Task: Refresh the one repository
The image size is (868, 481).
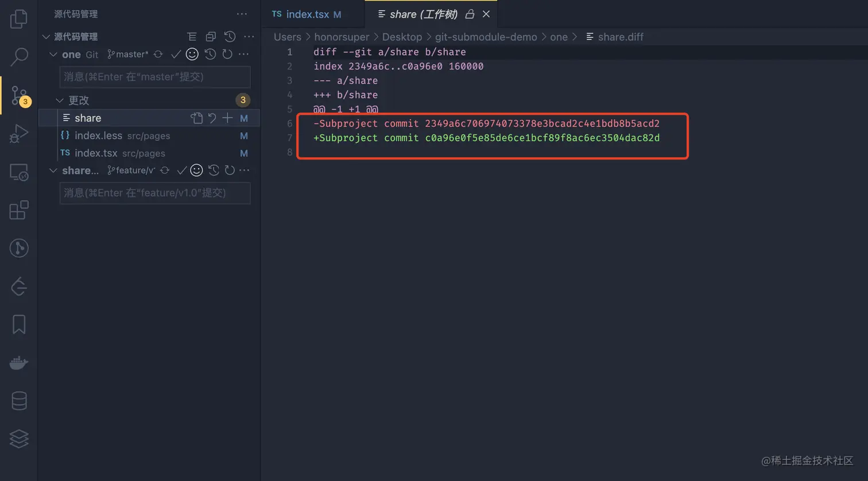Action: [227, 55]
